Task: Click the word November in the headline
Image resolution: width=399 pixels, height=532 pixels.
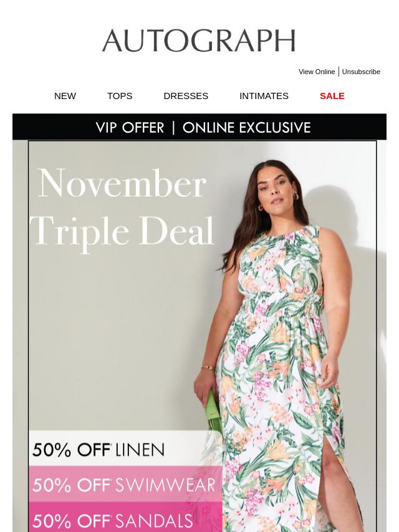Action: (x=122, y=183)
